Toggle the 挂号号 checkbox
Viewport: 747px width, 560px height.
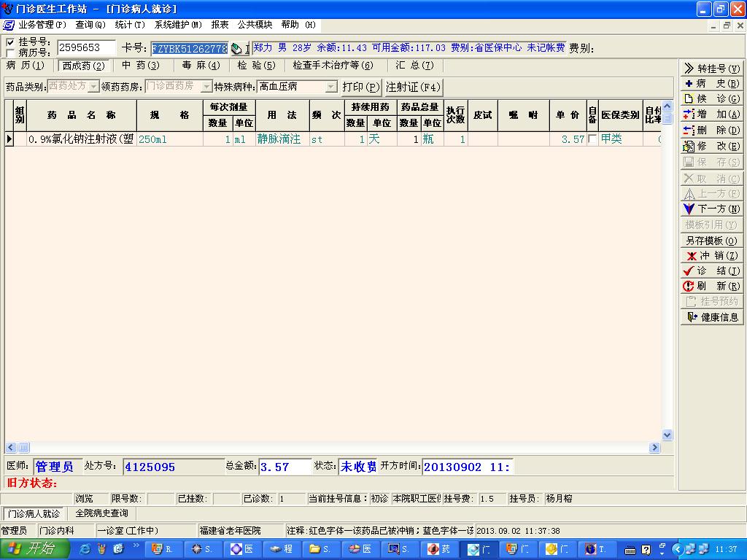click(10, 42)
